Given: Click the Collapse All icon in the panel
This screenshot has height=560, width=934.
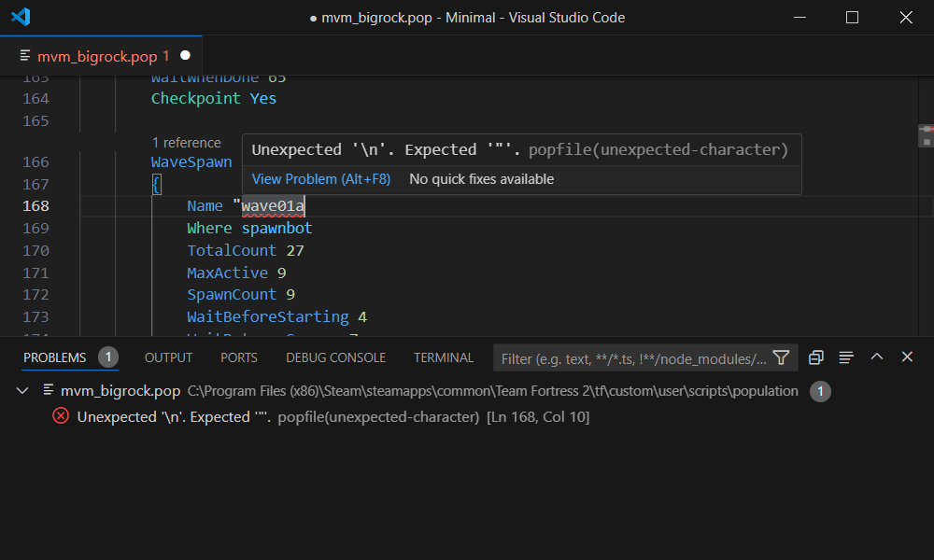Looking at the screenshot, I should coord(816,357).
